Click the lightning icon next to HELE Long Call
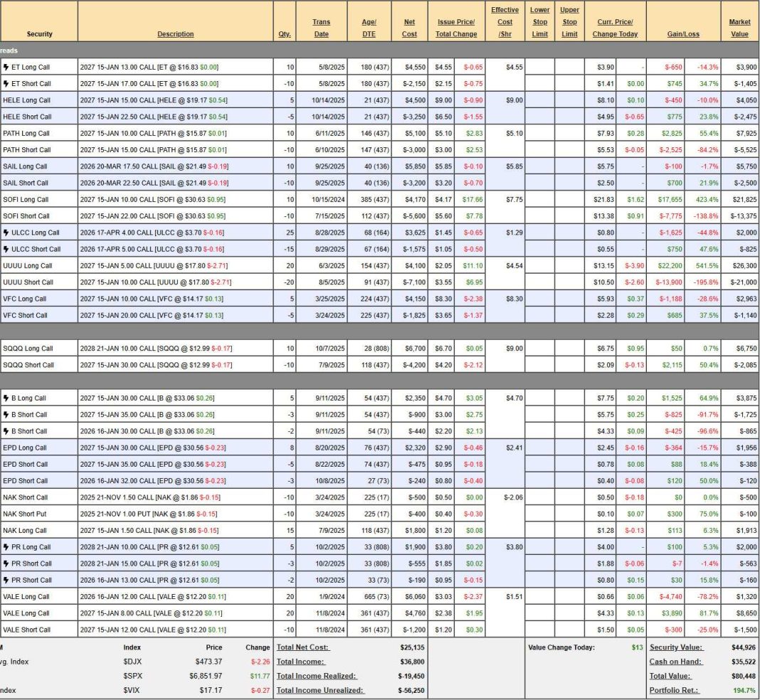Image resolution: width=760 pixels, height=700 pixels. pos(6,100)
